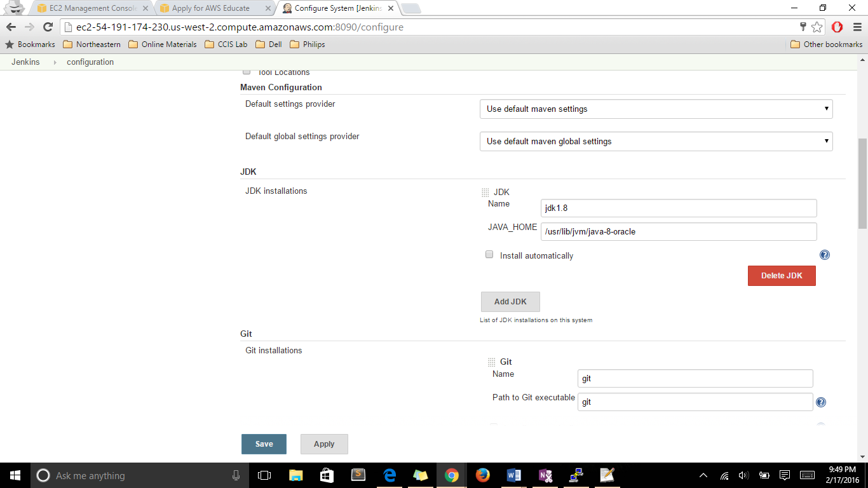Click the Jenkins breadcrumb link
This screenshot has height=488, width=868.
(x=25, y=62)
